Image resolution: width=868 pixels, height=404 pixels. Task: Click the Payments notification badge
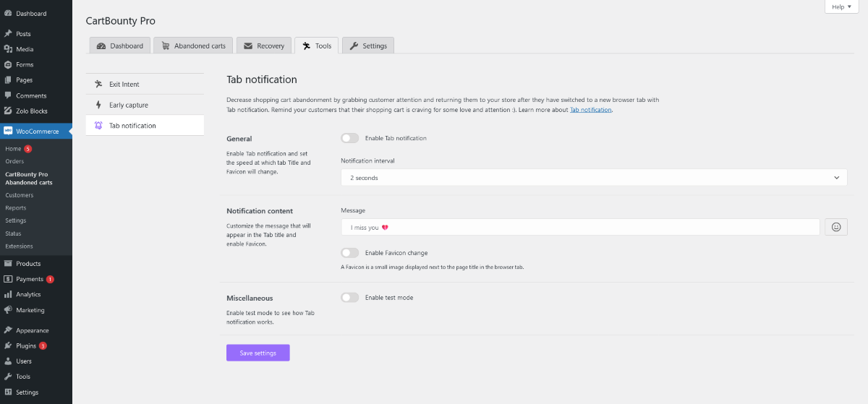[x=50, y=279]
